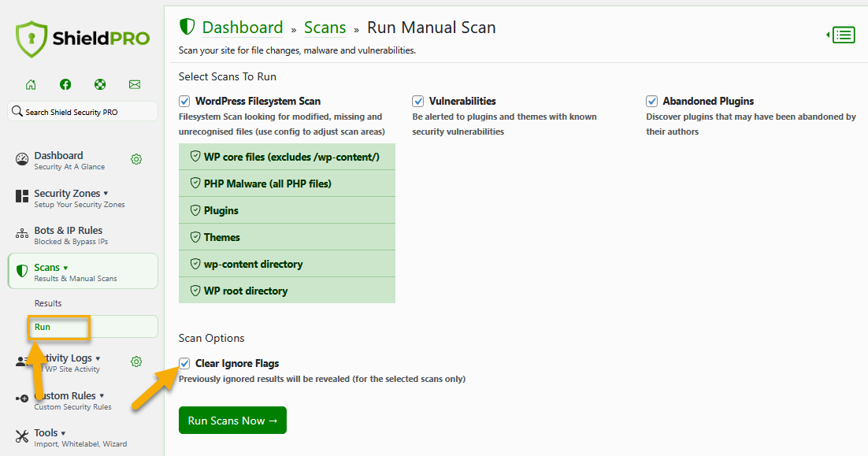Click the Bots & IP Rules network icon
868x456 pixels.
pyautogui.click(x=22, y=234)
